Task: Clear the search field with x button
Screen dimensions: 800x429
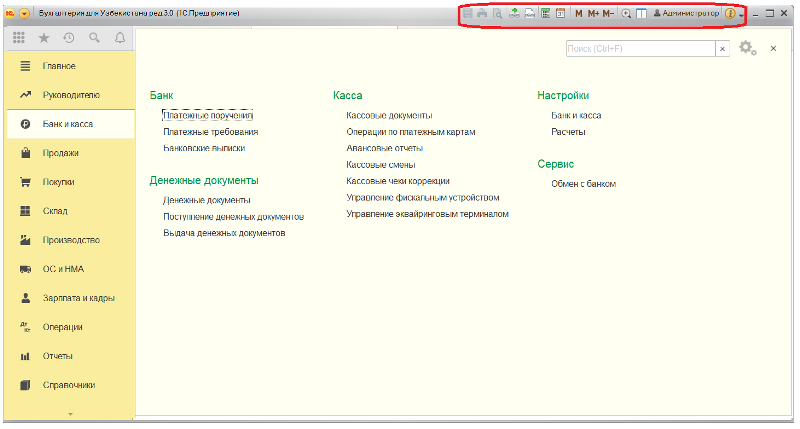Action: 722,48
